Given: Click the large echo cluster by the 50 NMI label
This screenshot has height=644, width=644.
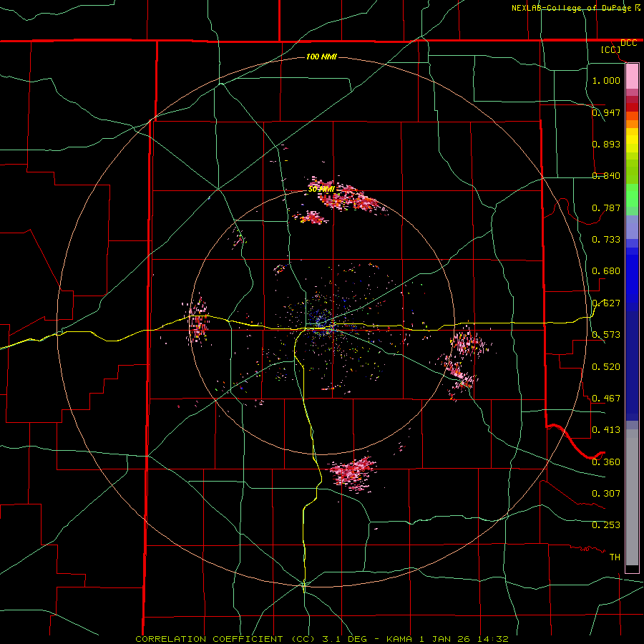Looking at the screenshot, I should (x=347, y=195).
